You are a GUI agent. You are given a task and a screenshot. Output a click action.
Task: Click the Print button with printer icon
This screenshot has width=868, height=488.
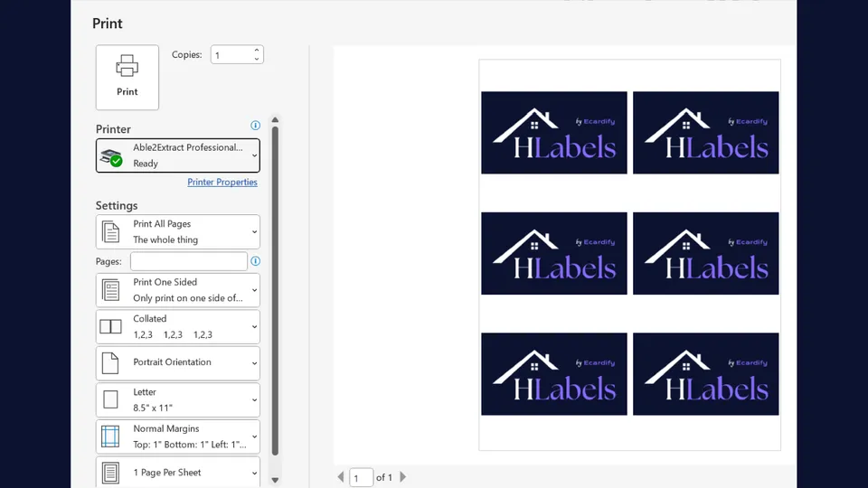coord(127,78)
